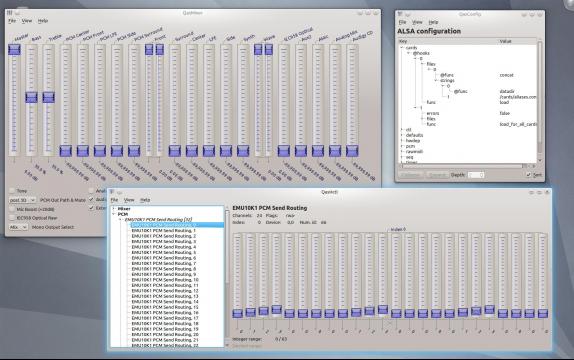
Task: Toggle the Sort checkbox in QasConfig
Action: pos(528,175)
